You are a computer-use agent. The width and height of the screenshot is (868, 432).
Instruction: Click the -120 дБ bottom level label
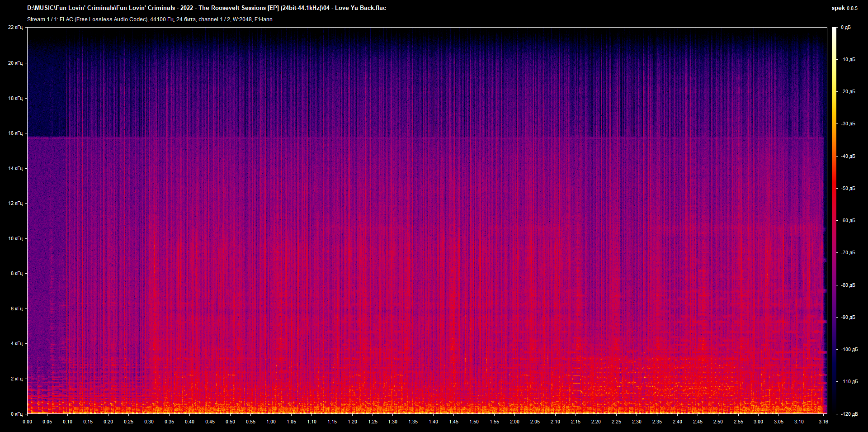(848, 414)
